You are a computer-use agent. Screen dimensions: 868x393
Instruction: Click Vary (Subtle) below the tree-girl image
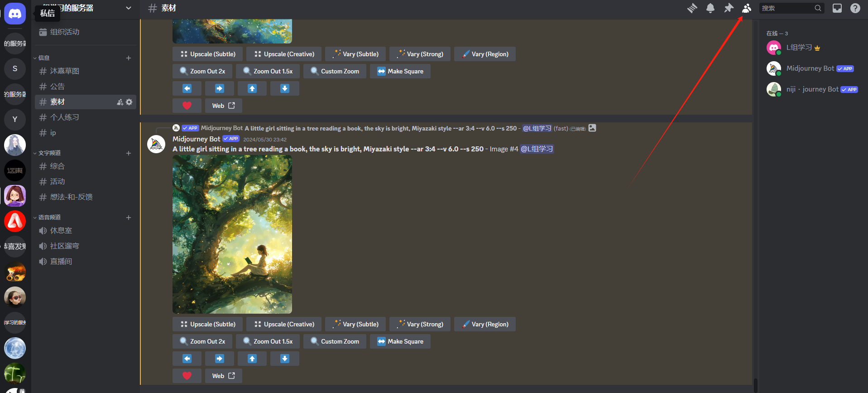pos(355,324)
